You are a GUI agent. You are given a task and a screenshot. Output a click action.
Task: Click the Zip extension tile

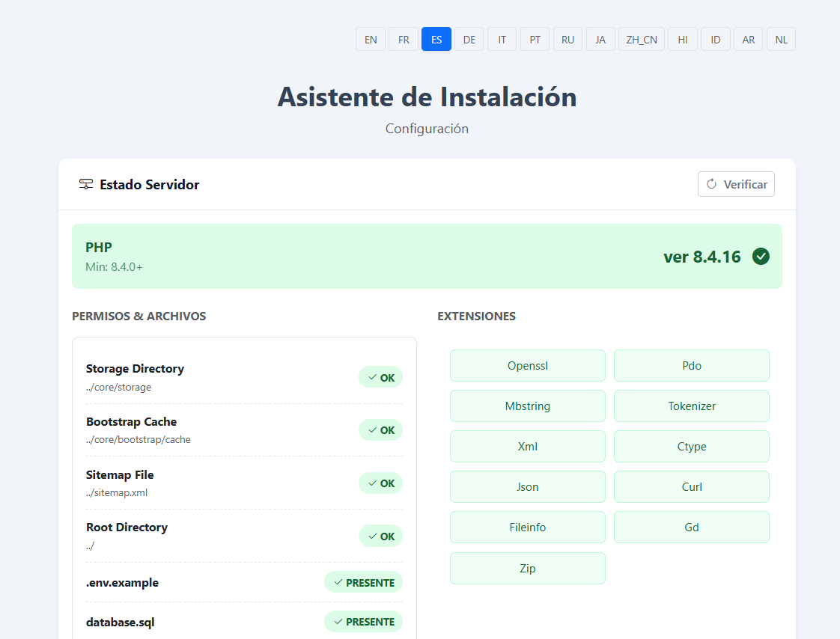click(x=528, y=568)
